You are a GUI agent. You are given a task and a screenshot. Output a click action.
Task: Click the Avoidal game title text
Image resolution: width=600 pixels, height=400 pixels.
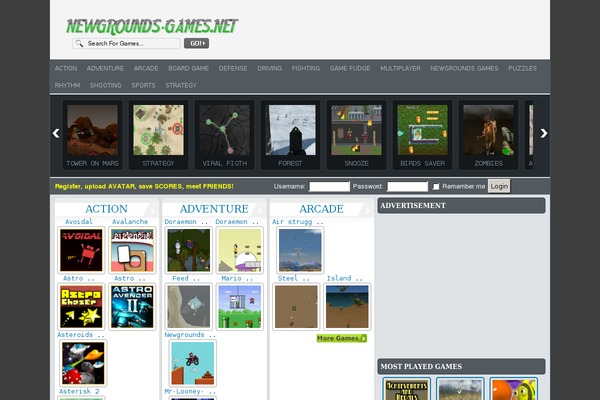coord(79,222)
